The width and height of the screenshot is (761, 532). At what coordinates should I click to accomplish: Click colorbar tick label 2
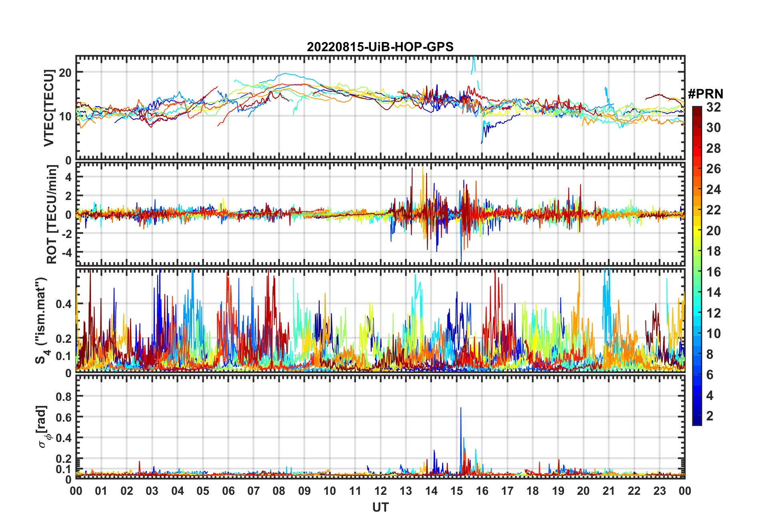pyautogui.click(x=710, y=416)
